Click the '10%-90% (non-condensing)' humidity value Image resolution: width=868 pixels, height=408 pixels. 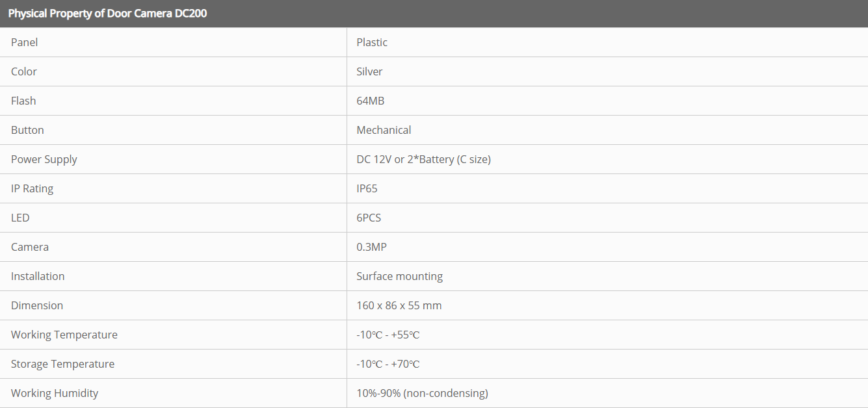422,393
